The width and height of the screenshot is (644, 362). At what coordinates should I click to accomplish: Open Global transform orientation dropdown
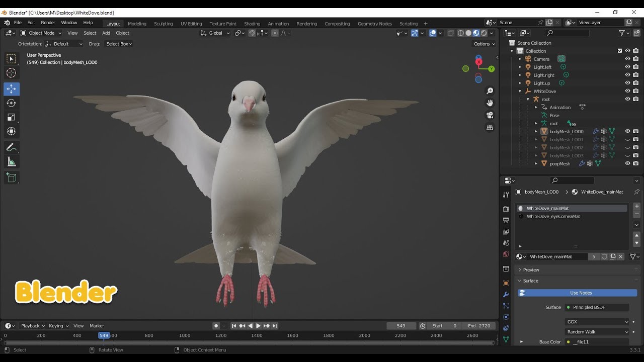215,33
